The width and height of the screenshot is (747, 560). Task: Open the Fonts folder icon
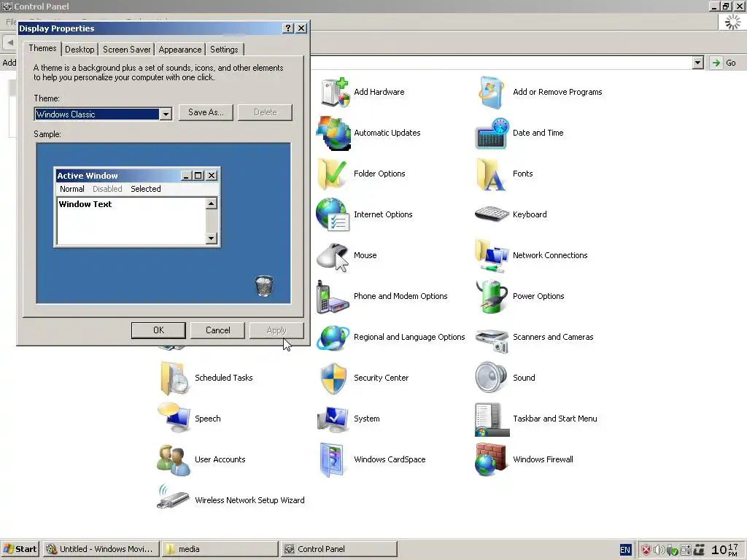491,174
